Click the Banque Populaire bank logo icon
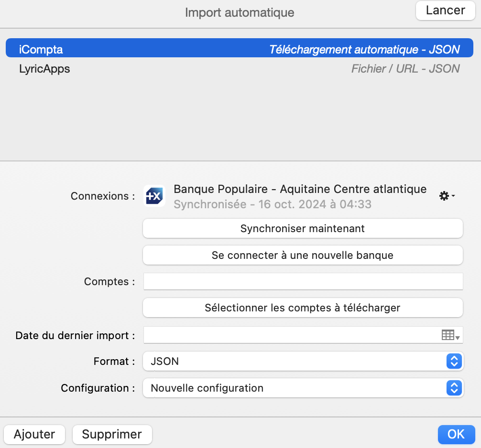 pos(154,196)
